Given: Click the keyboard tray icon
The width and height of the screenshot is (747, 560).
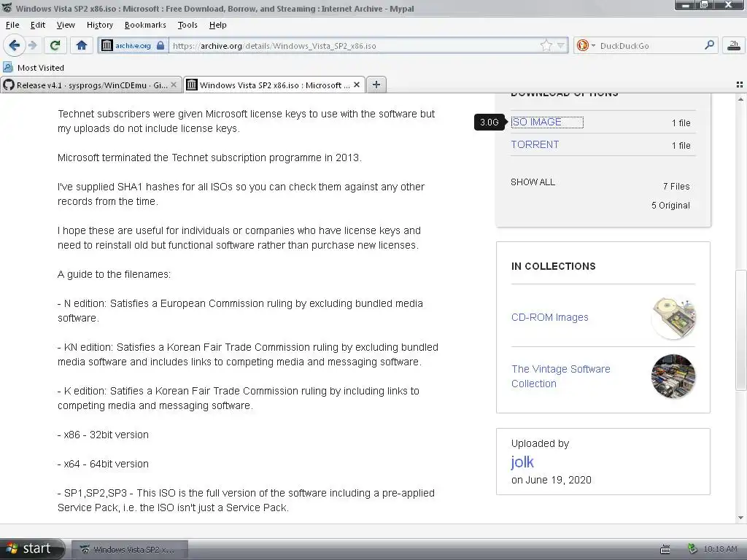Looking at the screenshot, I should (665, 550).
